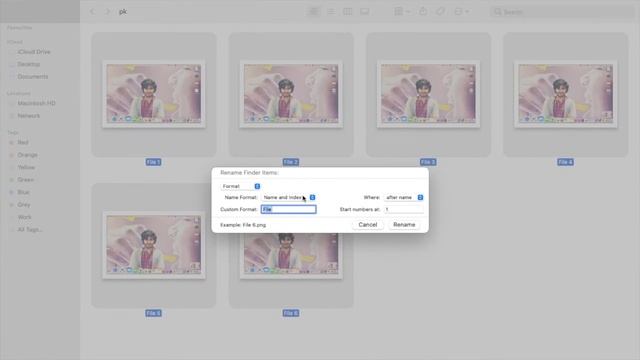Click the 'pk' folder title
640x360 pixels.
coord(123,12)
